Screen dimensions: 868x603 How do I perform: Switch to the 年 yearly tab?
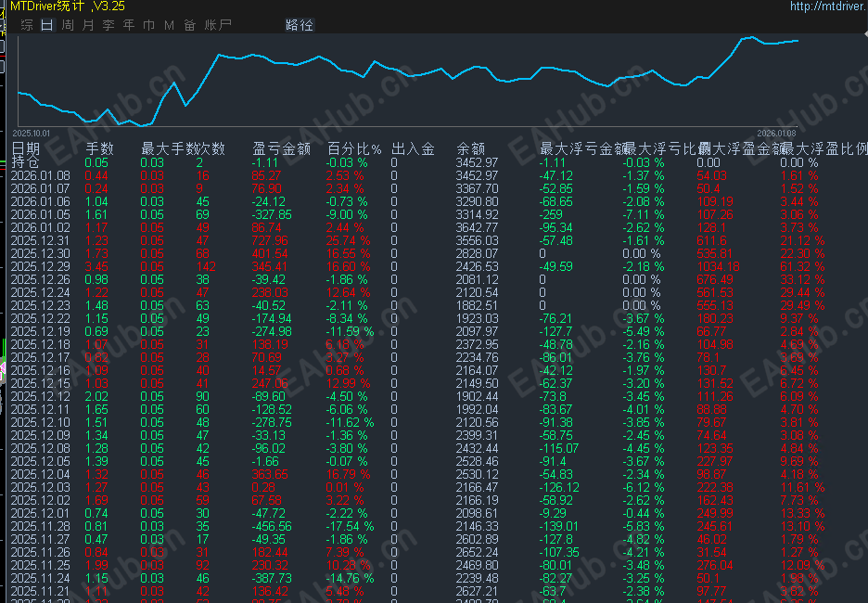pos(128,25)
